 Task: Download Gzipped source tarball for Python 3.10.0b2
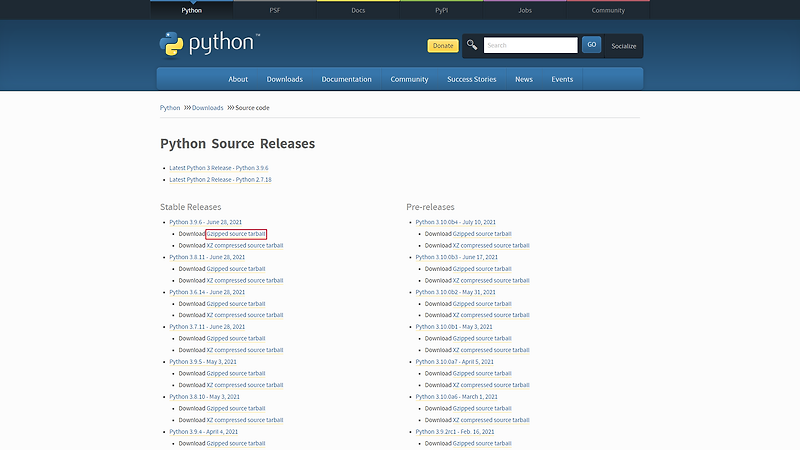482,304
